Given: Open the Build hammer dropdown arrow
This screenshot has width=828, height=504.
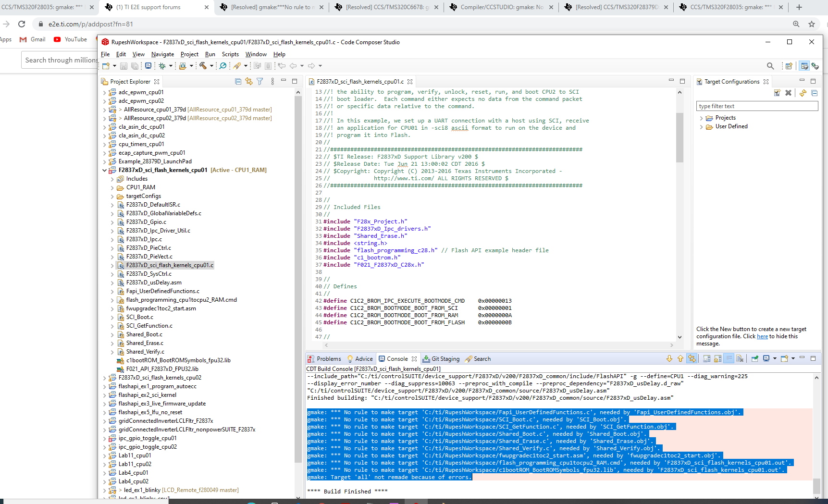Looking at the screenshot, I should coord(211,66).
